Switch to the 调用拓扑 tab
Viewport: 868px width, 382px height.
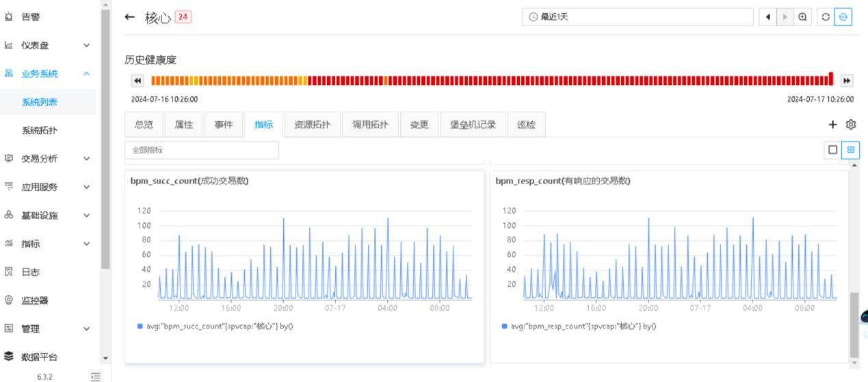(x=369, y=125)
